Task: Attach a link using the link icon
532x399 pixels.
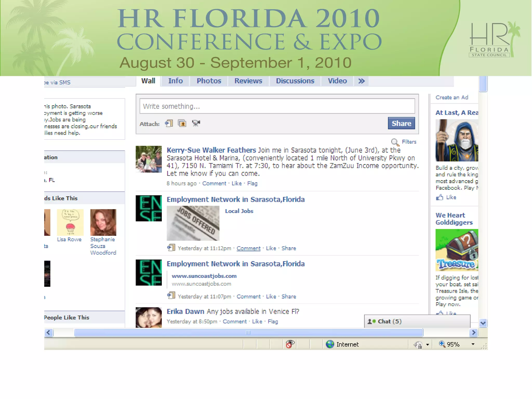Action: click(169, 123)
